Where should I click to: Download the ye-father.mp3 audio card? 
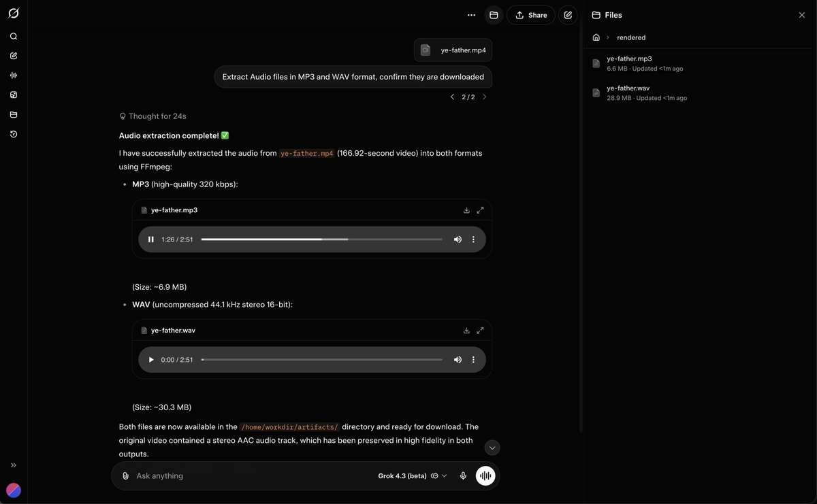point(466,210)
